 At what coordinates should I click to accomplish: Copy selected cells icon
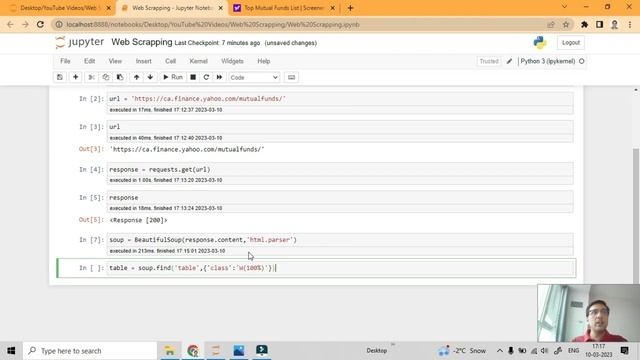coord(106,77)
